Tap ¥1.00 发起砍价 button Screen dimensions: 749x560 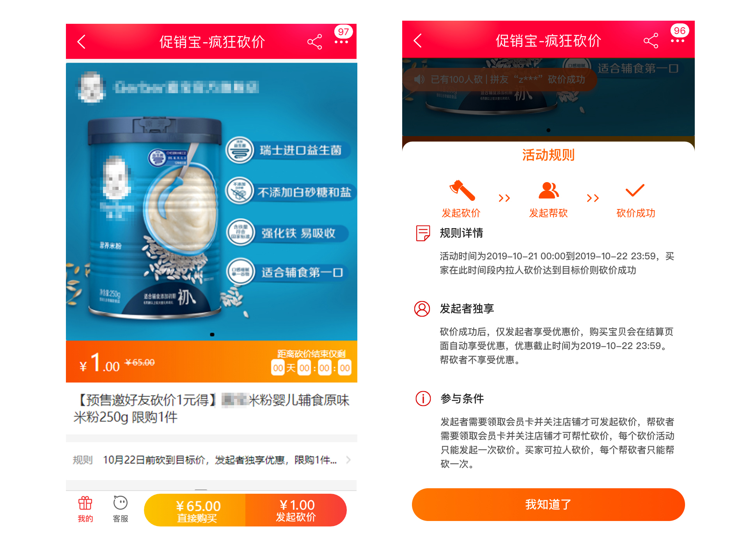click(x=296, y=510)
